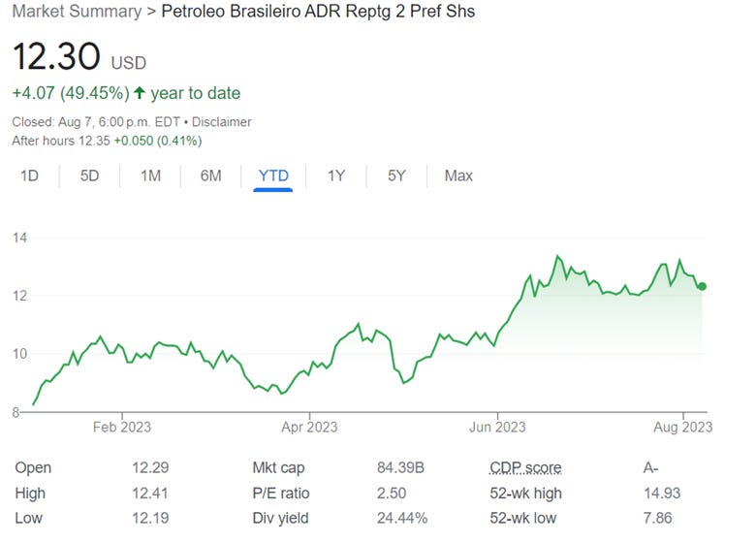Click the Feb 2023 axis label
This screenshot has width=756, height=542.
(122, 428)
